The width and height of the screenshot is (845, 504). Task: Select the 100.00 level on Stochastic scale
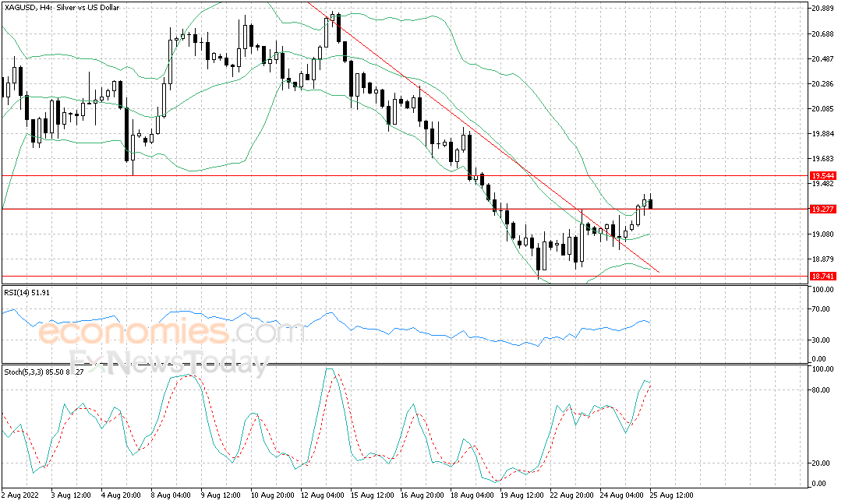pyautogui.click(x=823, y=369)
